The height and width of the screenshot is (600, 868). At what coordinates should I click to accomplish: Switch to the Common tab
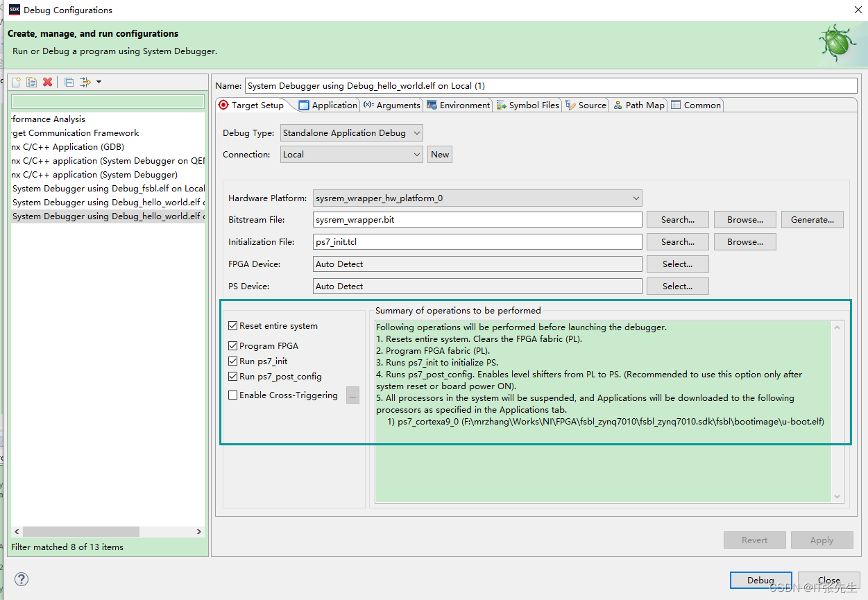point(696,105)
